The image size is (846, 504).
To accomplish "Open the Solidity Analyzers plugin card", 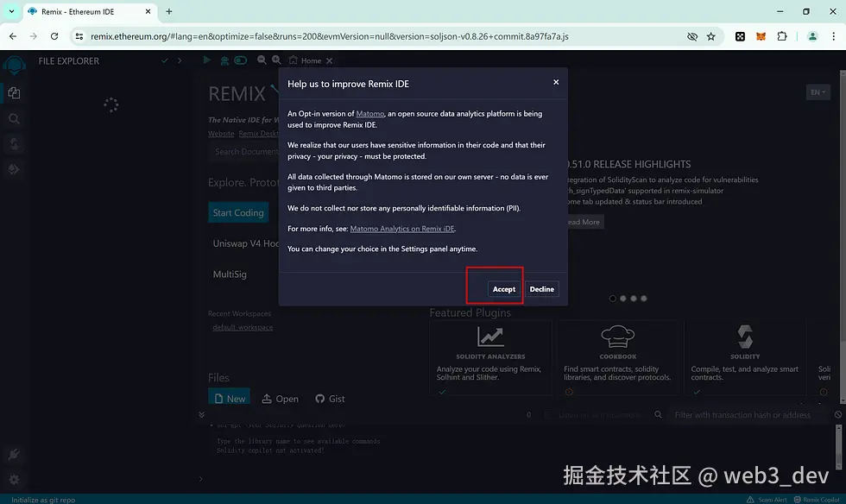I will (x=490, y=358).
